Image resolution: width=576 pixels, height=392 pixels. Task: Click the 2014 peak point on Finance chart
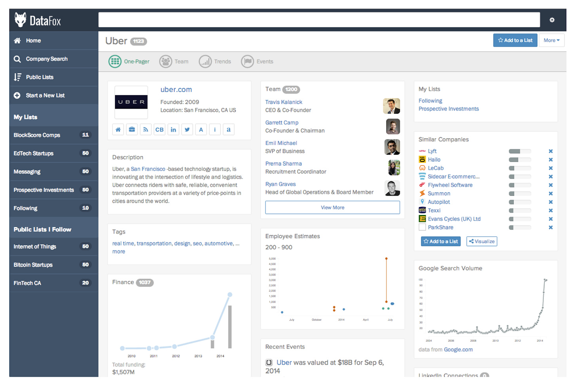coord(230,295)
